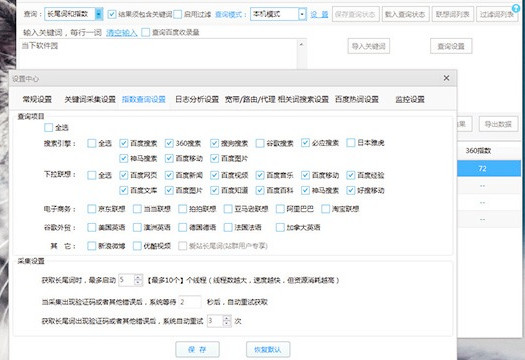
Task: Enable the 日本雅虎 checkbox
Action: [351, 143]
